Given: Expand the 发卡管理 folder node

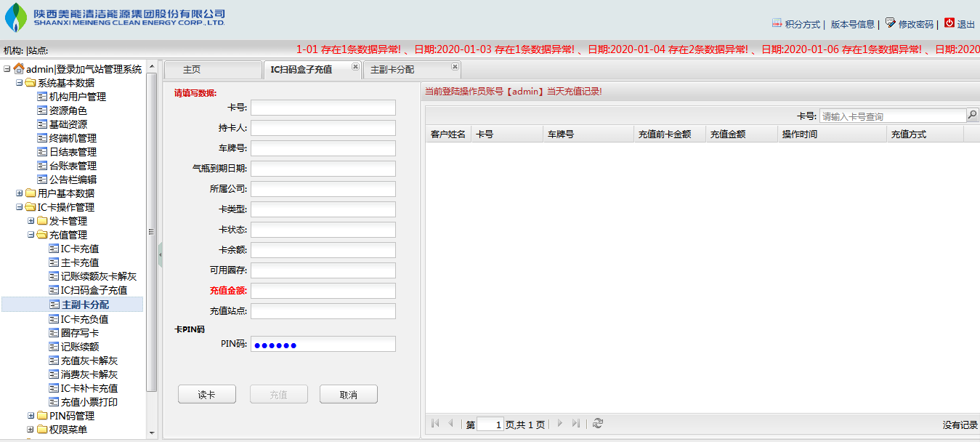Looking at the screenshot, I should pyautogui.click(x=31, y=221).
